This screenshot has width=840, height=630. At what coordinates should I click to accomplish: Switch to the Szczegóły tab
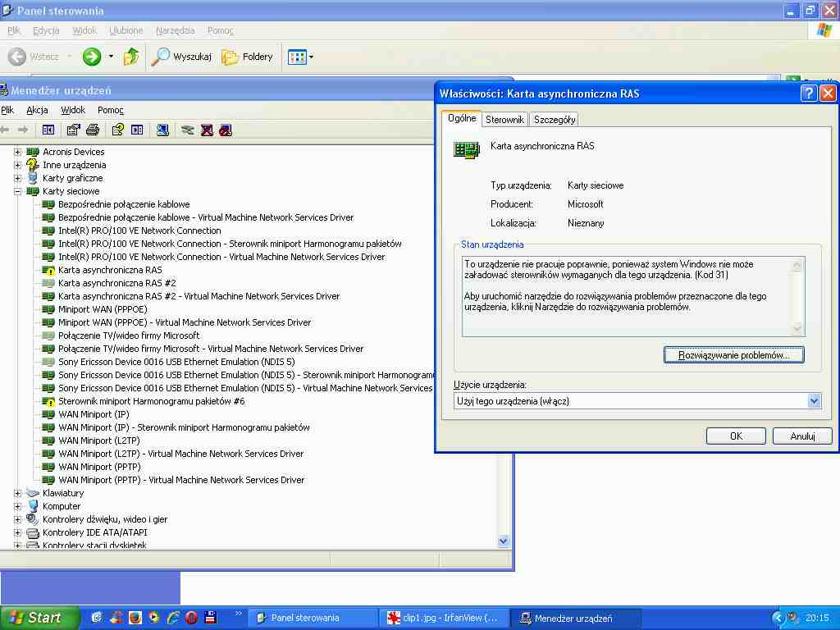point(555,120)
